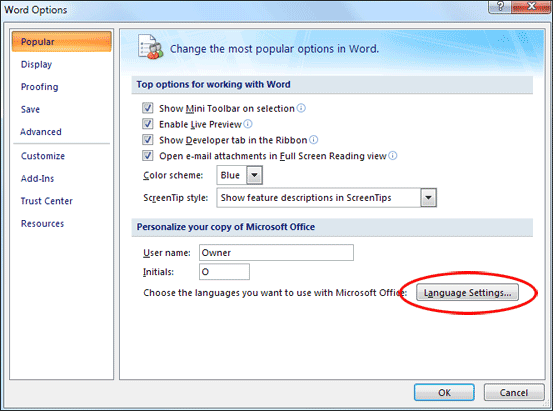Expand the ScreenTip style dropdown arrow

pyautogui.click(x=428, y=198)
